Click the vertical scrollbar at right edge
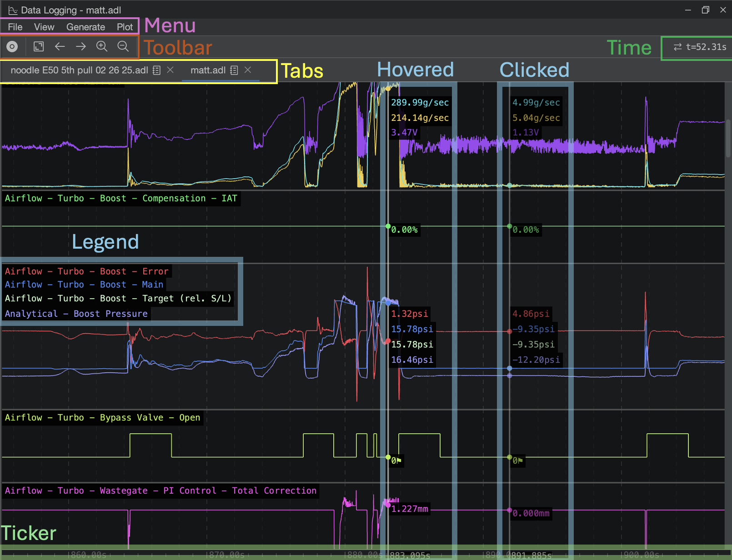Screen dimensions: 732x560 point(728,138)
